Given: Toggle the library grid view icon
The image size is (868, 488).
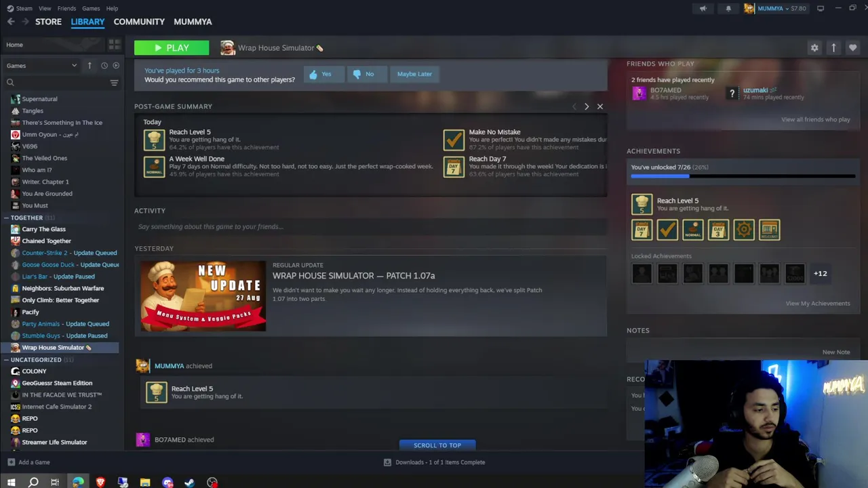Looking at the screenshot, I should pos(114,45).
